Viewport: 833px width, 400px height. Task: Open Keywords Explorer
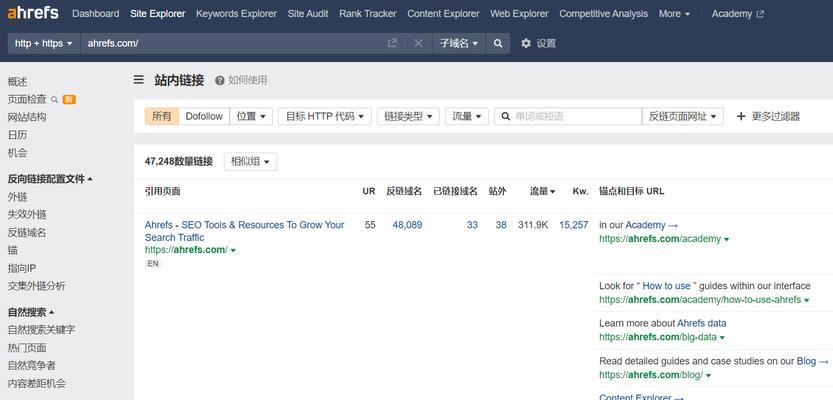tap(236, 14)
